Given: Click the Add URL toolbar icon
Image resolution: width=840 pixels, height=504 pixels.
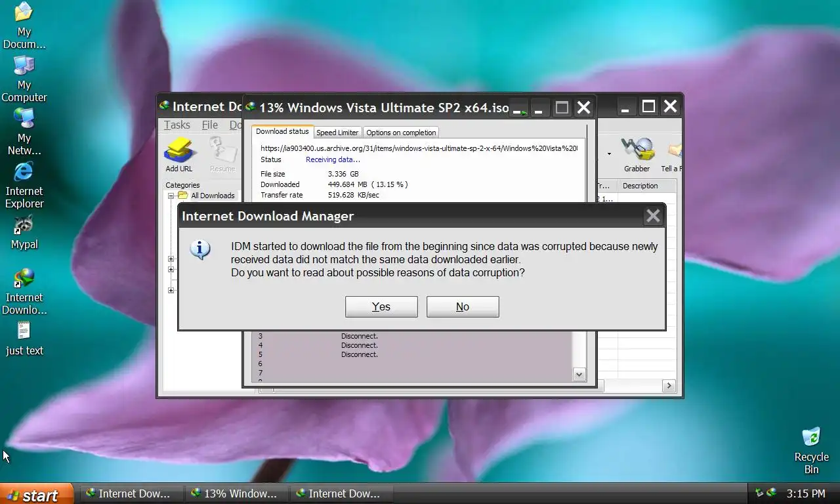Looking at the screenshot, I should tap(179, 155).
